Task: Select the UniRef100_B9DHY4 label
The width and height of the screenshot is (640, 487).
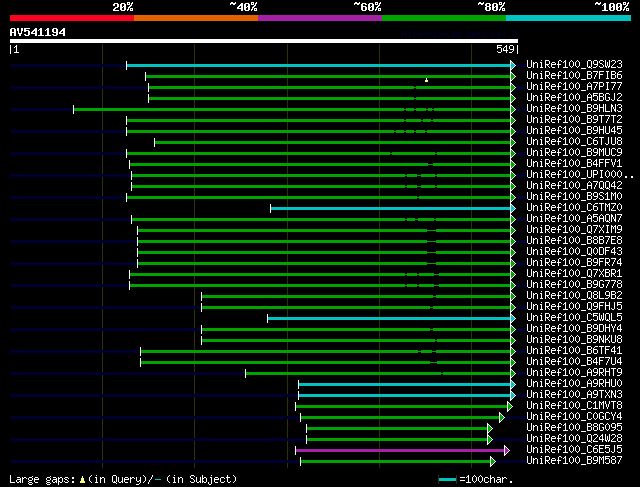Action: click(574, 329)
